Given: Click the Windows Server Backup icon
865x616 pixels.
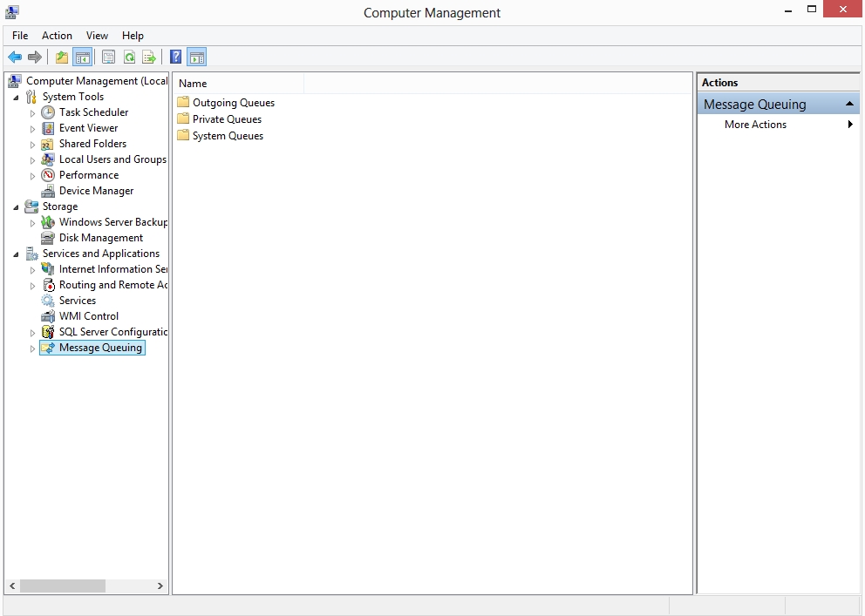Looking at the screenshot, I should [x=48, y=222].
